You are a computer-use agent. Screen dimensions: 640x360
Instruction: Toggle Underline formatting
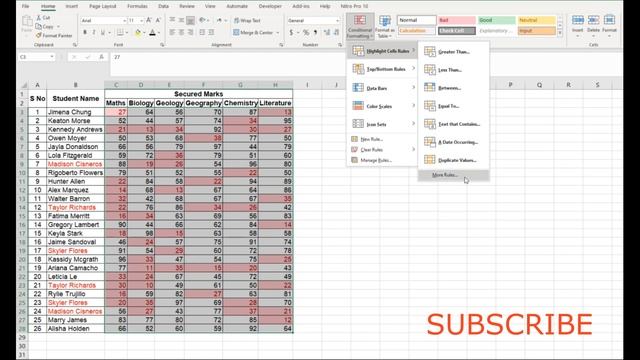pos(102,32)
